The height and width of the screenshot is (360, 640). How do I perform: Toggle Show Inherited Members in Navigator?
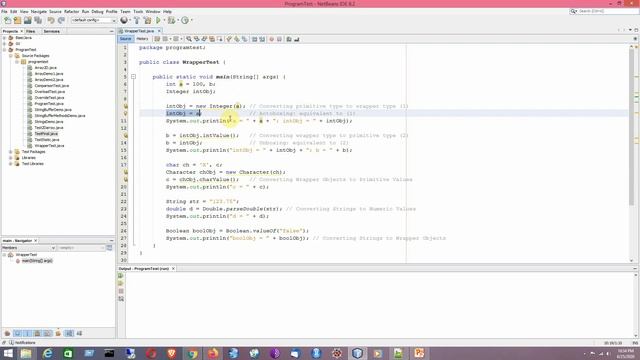pyautogui.click(x=7, y=333)
